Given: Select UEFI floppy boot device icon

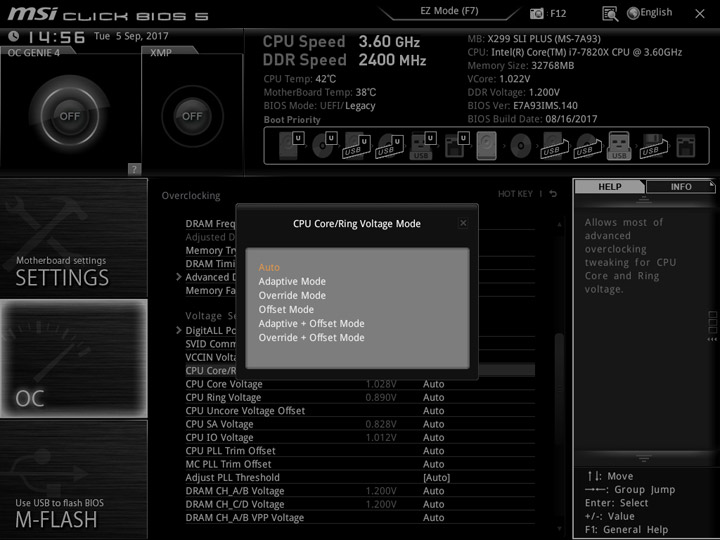Looking at the screenshot, I should coord(457,146).
